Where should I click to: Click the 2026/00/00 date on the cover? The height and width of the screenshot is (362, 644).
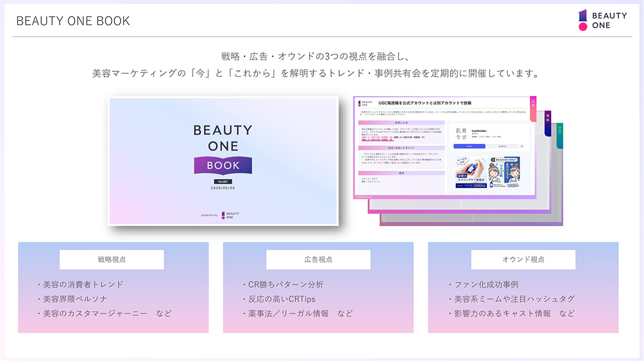pos(223,188)
